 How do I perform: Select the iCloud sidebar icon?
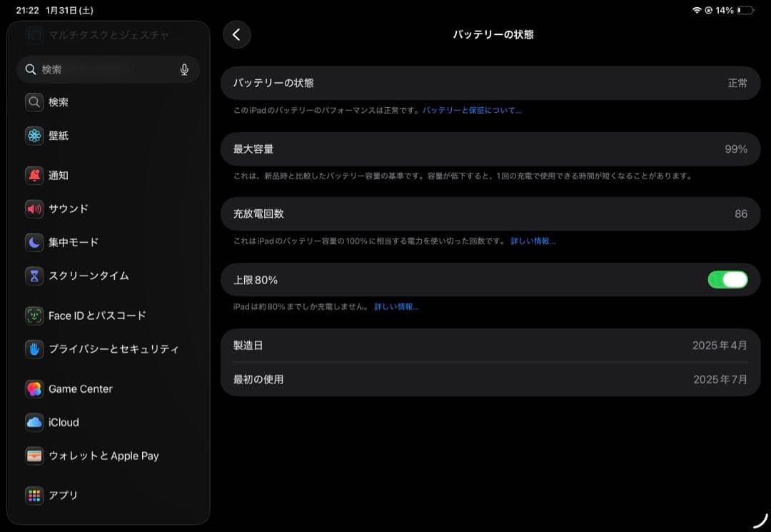34,422
